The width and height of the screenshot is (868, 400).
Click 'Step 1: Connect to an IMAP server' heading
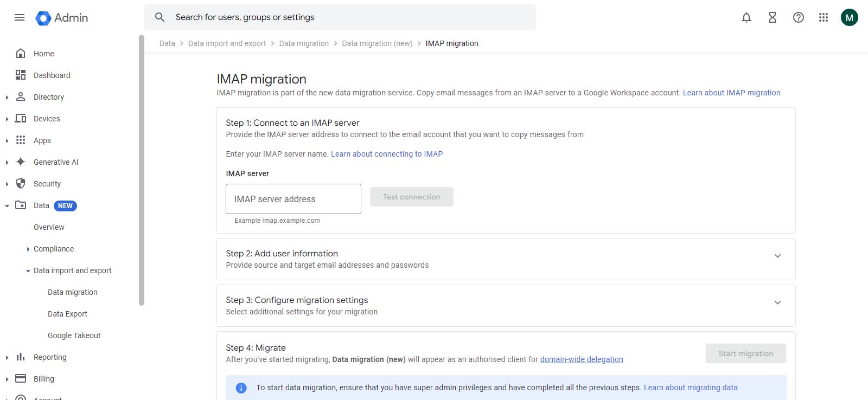(292, 123)
